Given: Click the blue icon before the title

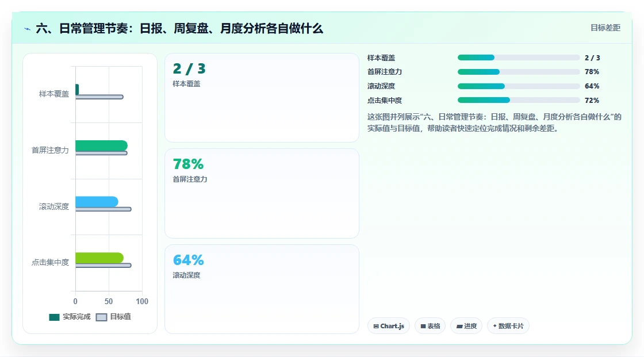Looking at the screenshot, I should point(27,29).
